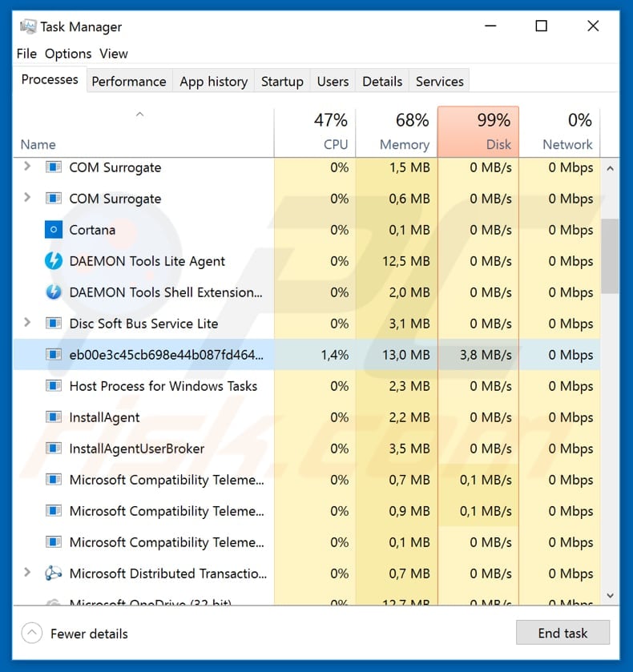Image resolution: width=633 pixels, height=672 pixels.
Task: Open the File menu
Action: (x=26, y=54)
